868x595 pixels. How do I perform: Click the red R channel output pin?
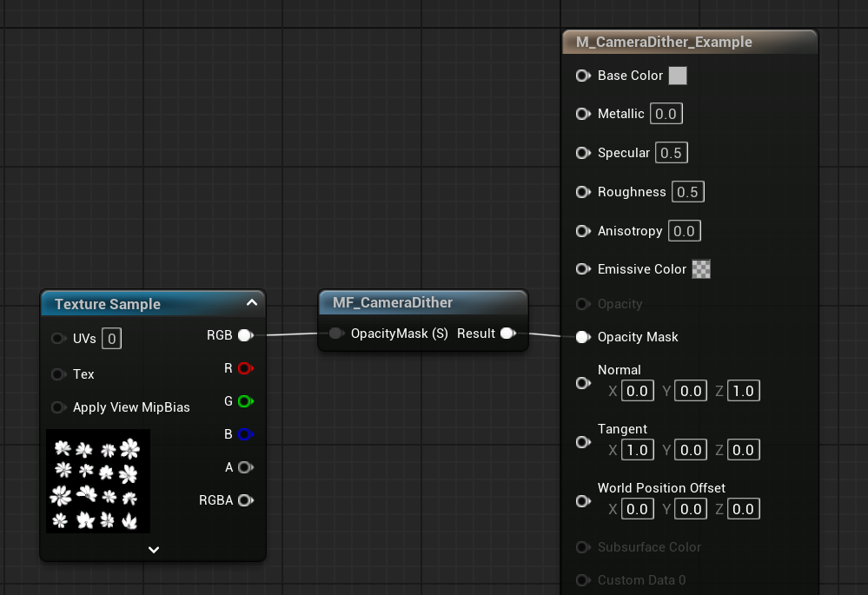pyautogui.click(x=245, y=368)
